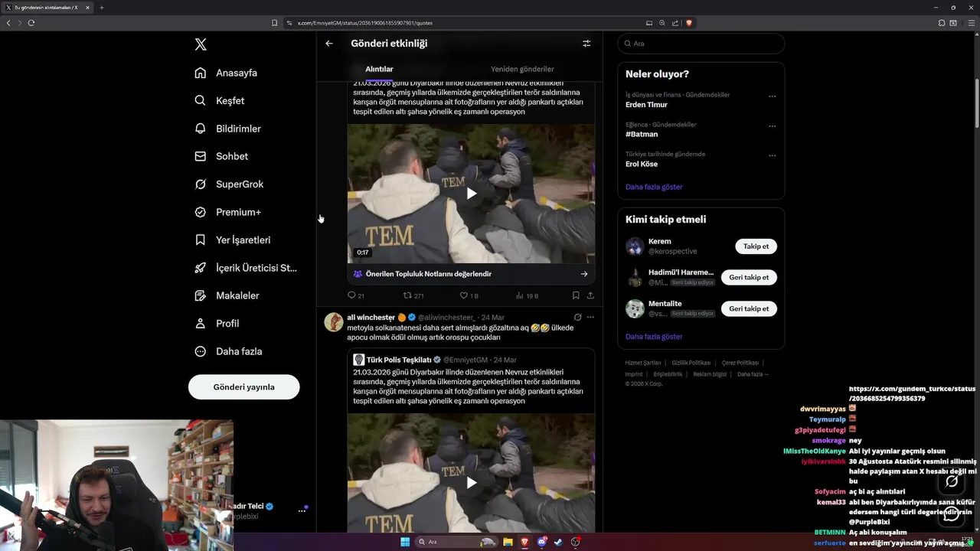Open Premium+ sidebar item
Viewport: 980px width, 551px height.
click(228, 212)
